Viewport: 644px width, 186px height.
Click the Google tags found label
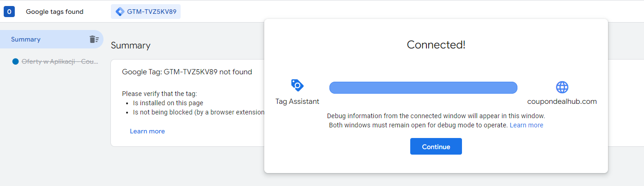click(x=55, y=12)
